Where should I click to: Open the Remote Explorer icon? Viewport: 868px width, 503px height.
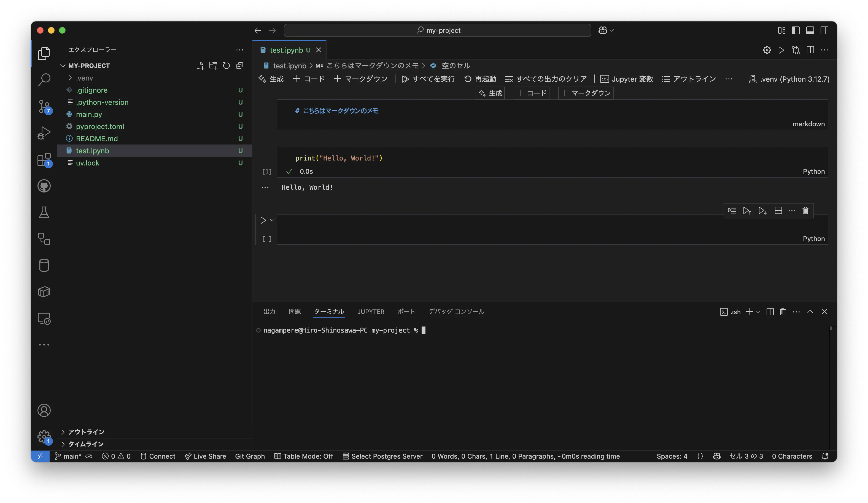point(44,319)
